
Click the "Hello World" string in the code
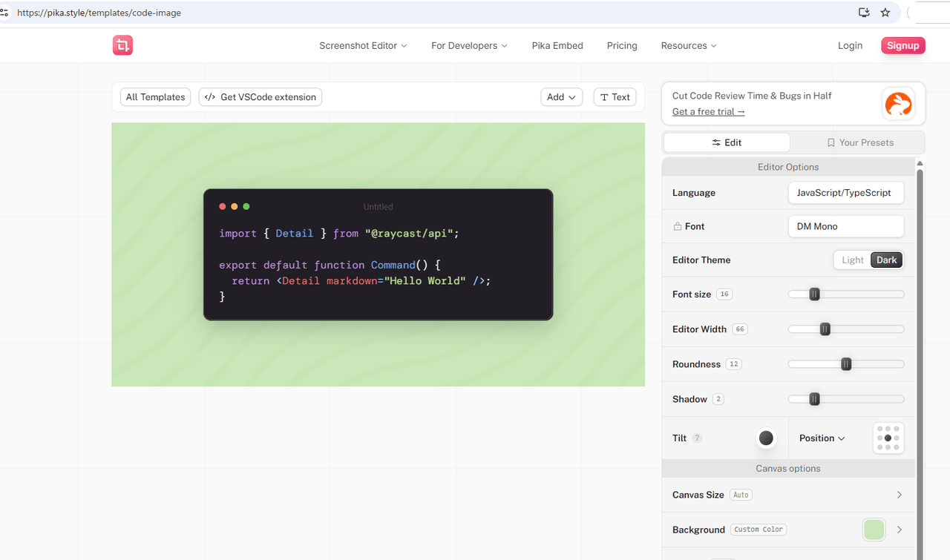(425, 280)
